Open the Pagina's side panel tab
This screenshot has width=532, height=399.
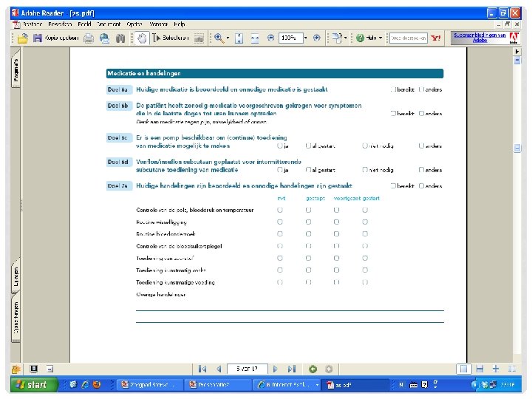click(x=16, y=69)
